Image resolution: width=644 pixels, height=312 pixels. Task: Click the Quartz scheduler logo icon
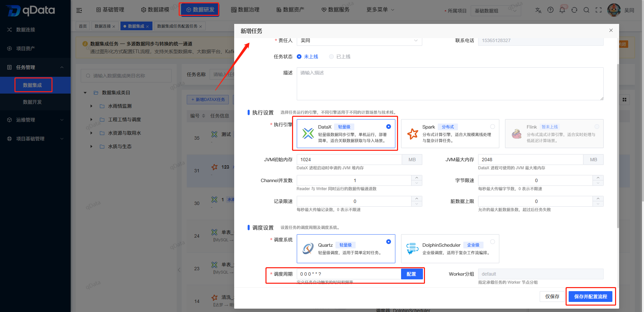308,249
